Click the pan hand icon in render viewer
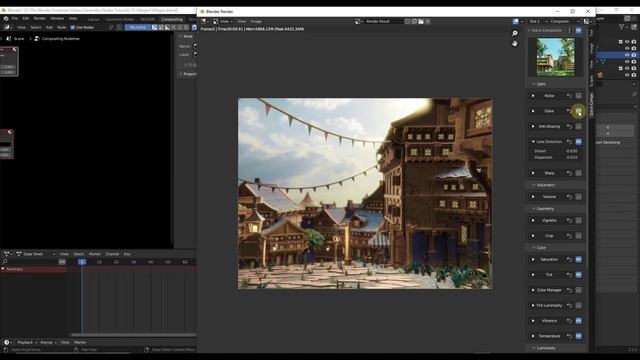The image size is (640, 360). [x=515, y=43]
